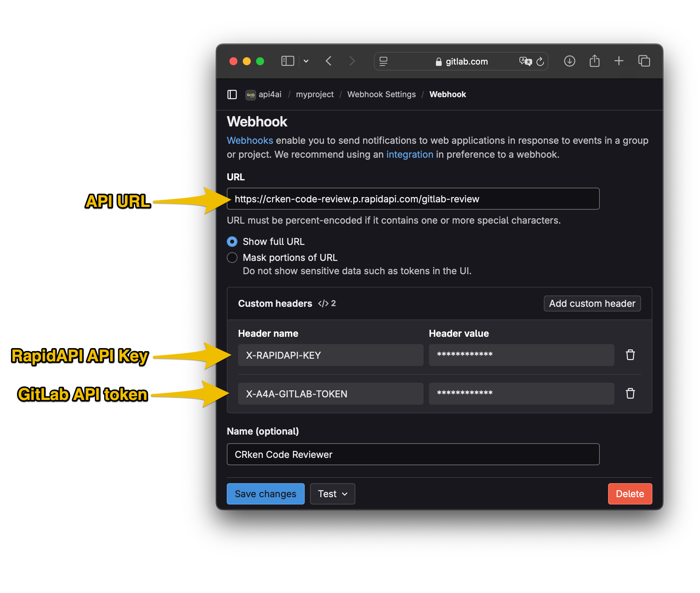Open a new tab with plus icon
Image resolution: width=700 pixels, height=593 pixels.
618,61
